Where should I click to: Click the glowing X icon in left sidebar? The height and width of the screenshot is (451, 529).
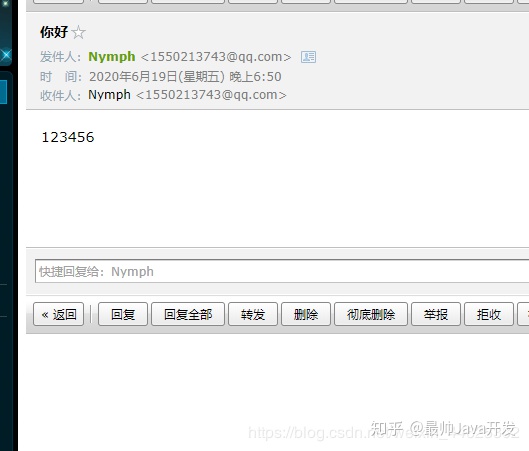point(6,55)
